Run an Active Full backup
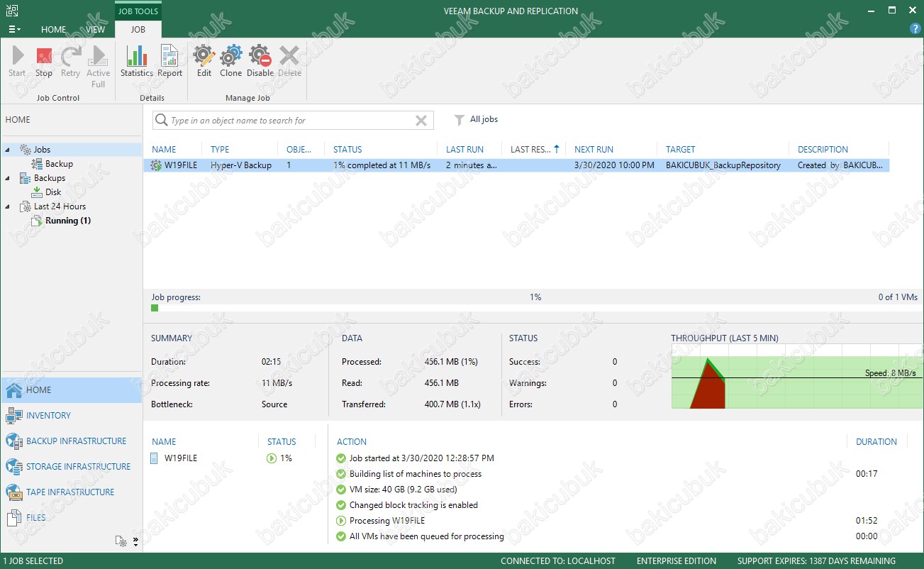The width and height of the screenshot is (924, 569). [x=99, y=67]
